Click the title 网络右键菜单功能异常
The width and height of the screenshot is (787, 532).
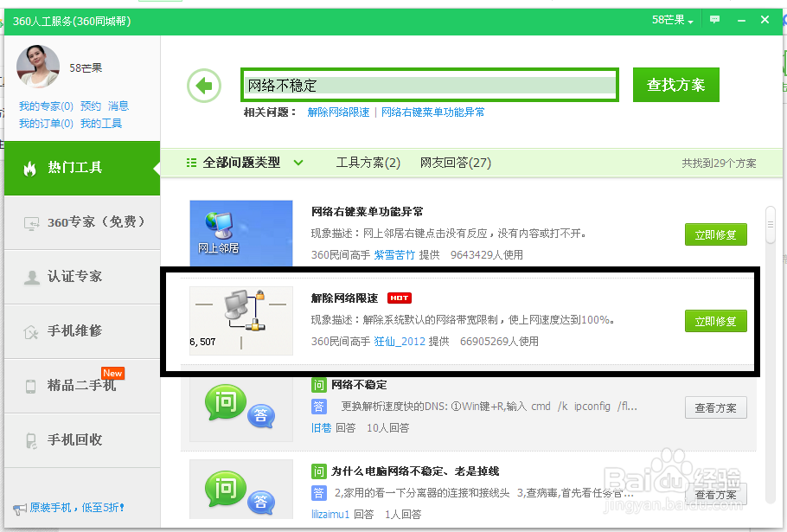(367, 212)
